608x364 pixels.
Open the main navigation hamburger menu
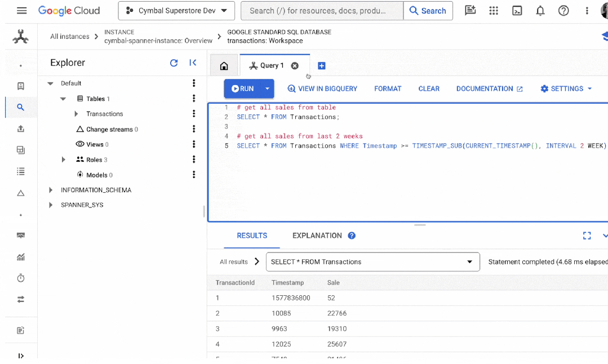point(22,11)
